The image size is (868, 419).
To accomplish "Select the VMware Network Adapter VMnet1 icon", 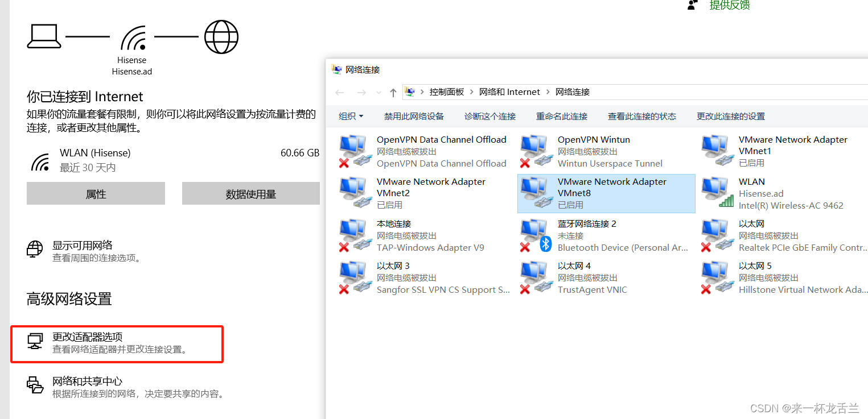I will click(x=718, y=151).
